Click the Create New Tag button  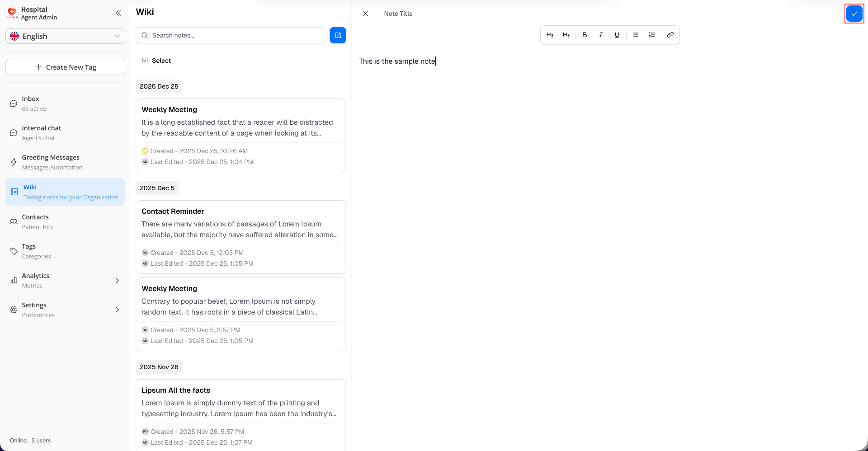[65, 67]
